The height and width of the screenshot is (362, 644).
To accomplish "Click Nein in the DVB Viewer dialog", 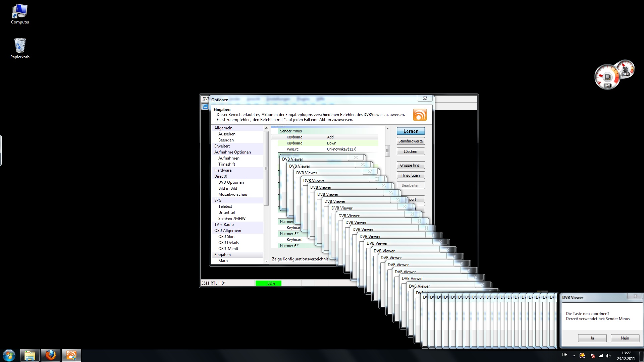I will point(625,338).
